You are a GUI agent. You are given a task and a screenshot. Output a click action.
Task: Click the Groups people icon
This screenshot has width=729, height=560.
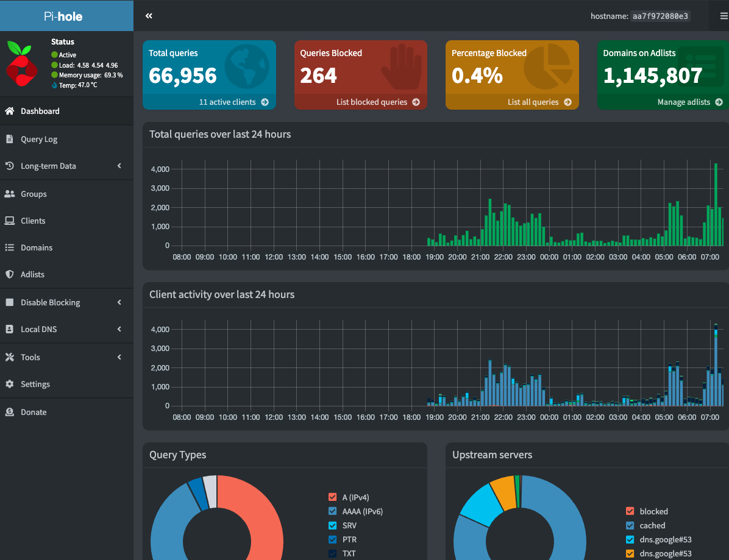point(9,194)
